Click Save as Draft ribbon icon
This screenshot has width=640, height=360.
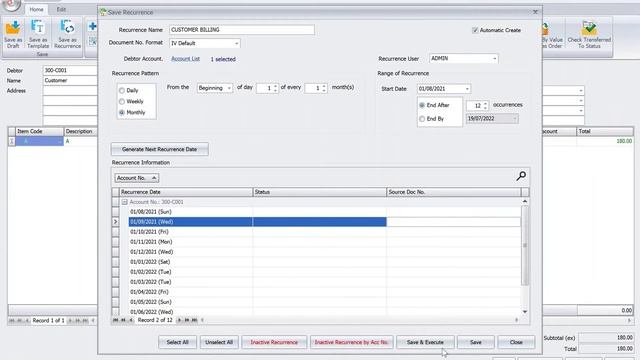pos(13,34)
